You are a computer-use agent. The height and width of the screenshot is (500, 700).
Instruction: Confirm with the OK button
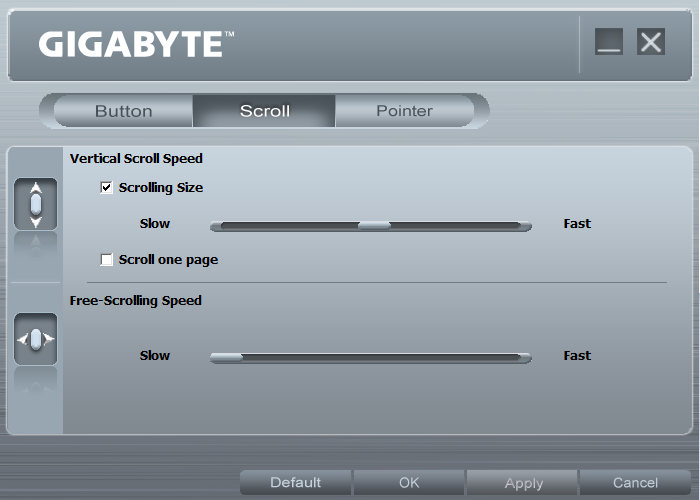tap(409, 483)
